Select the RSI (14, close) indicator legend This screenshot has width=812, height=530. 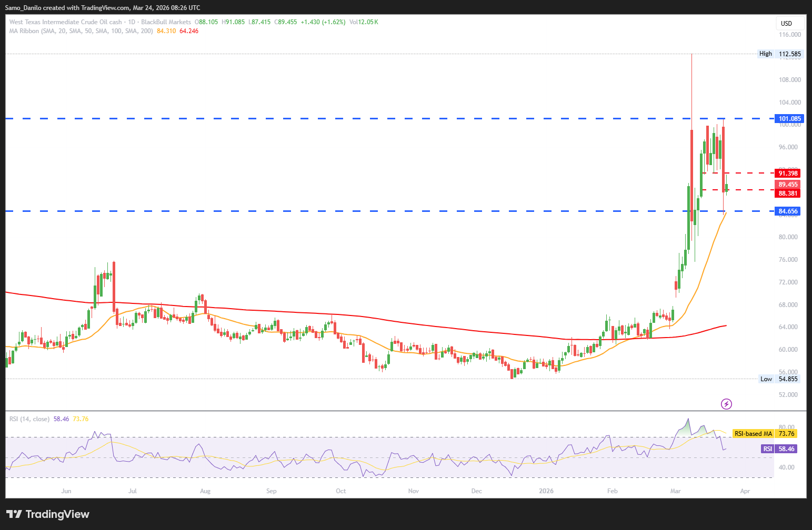tap(29, 419)
